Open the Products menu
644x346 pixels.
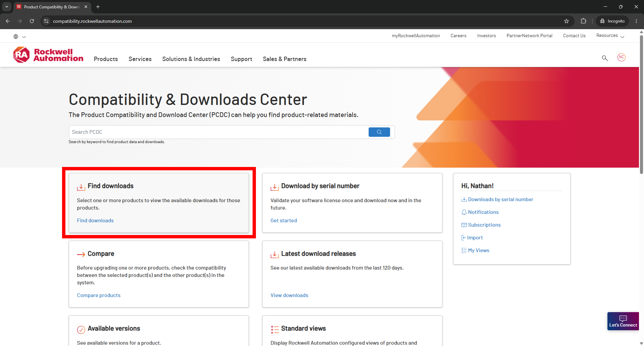click(106, 59)
